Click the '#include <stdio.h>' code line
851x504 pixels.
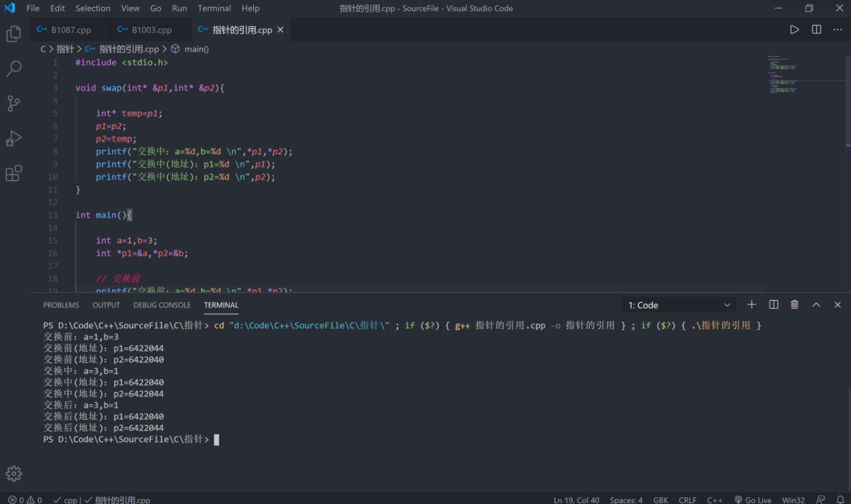tap(122, 63)
